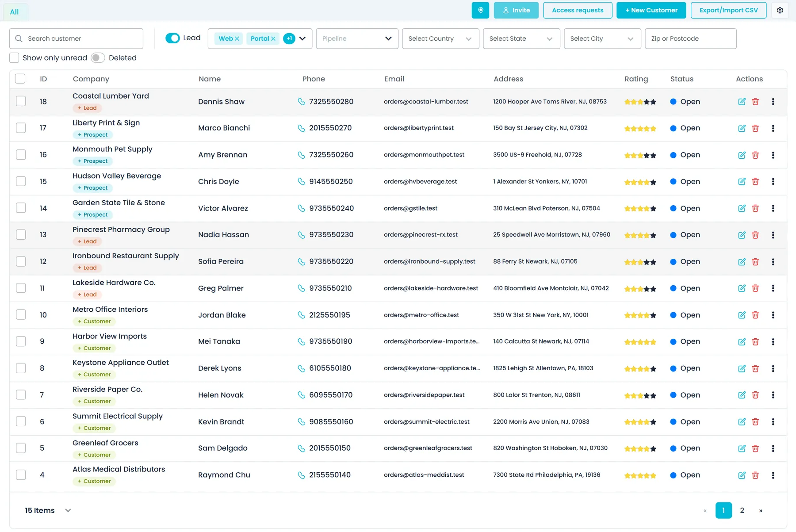Screen dimensions: 796x532
Task: Switch to the All tab
Action: (15, 12)
